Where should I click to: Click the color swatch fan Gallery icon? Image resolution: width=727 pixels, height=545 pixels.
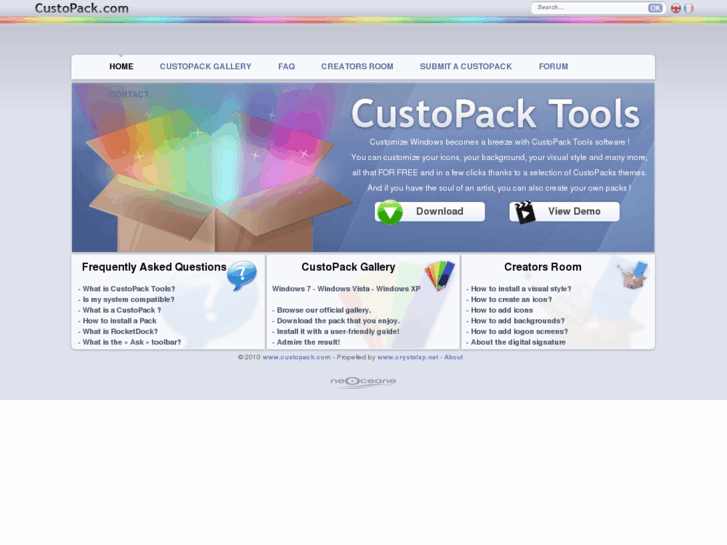(440, 276)
